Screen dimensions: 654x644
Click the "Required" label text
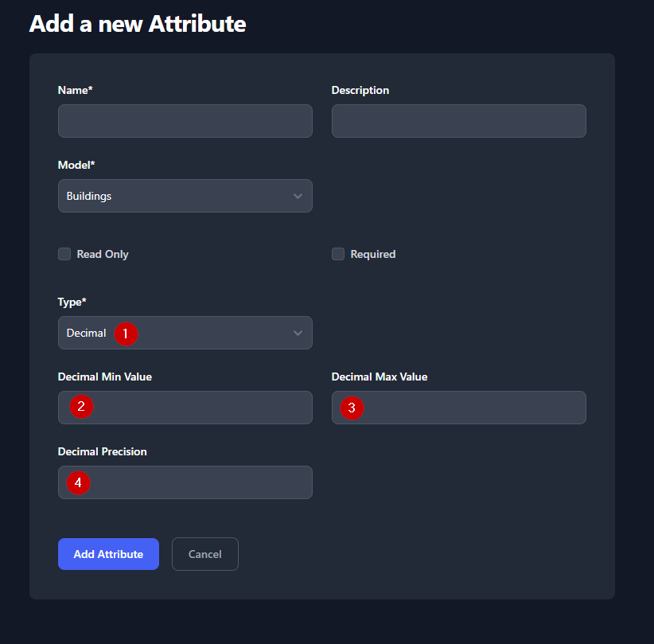click(x=372, y=254)
